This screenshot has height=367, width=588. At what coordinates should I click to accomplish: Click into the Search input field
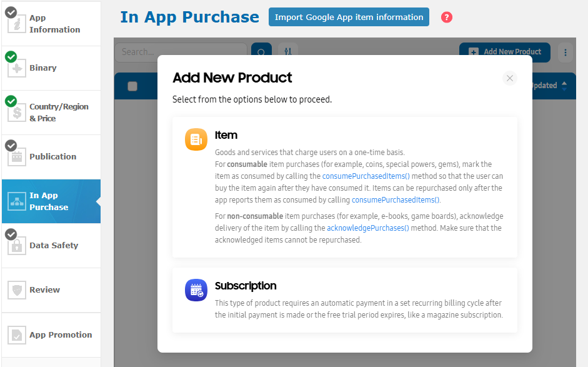[181, 52]
